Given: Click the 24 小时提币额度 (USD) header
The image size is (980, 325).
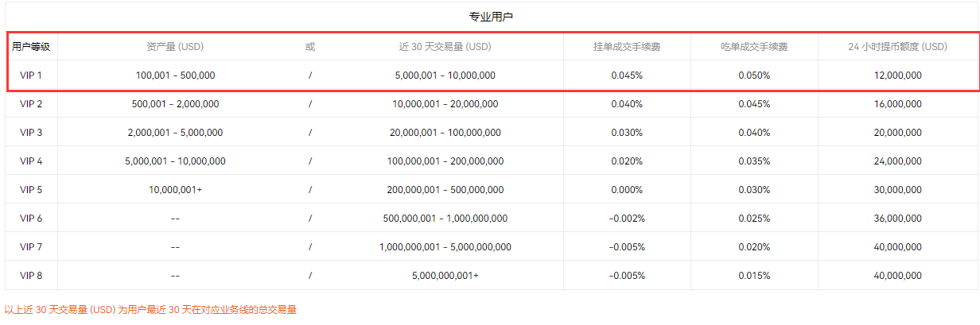Looking at the screenshot, I should coord(897,47).
